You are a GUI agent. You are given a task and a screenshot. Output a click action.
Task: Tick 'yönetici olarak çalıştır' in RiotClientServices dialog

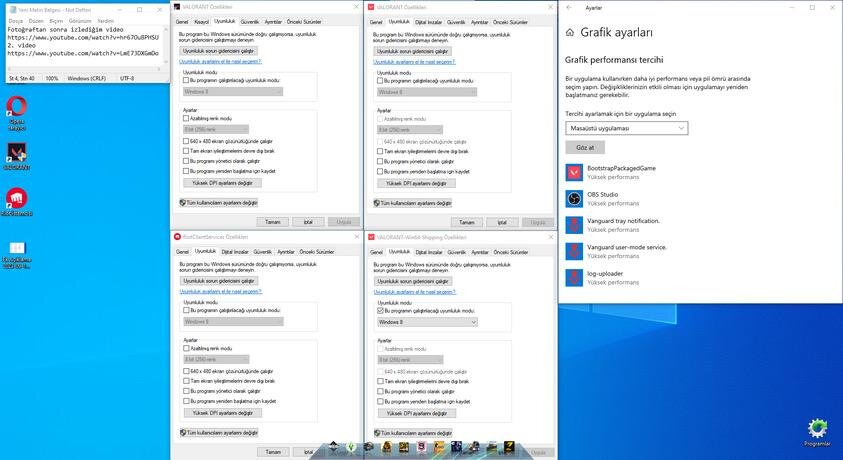click(187, 391)
